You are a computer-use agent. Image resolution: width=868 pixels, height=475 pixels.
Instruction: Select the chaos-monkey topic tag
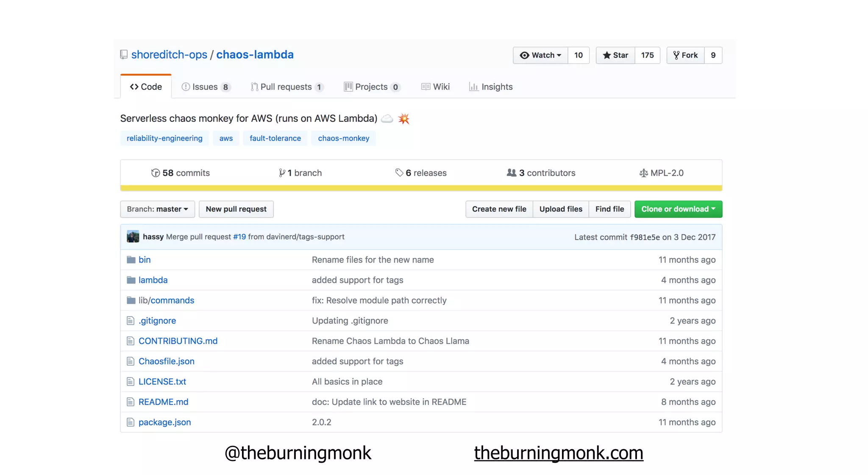[x=343, y=138]
